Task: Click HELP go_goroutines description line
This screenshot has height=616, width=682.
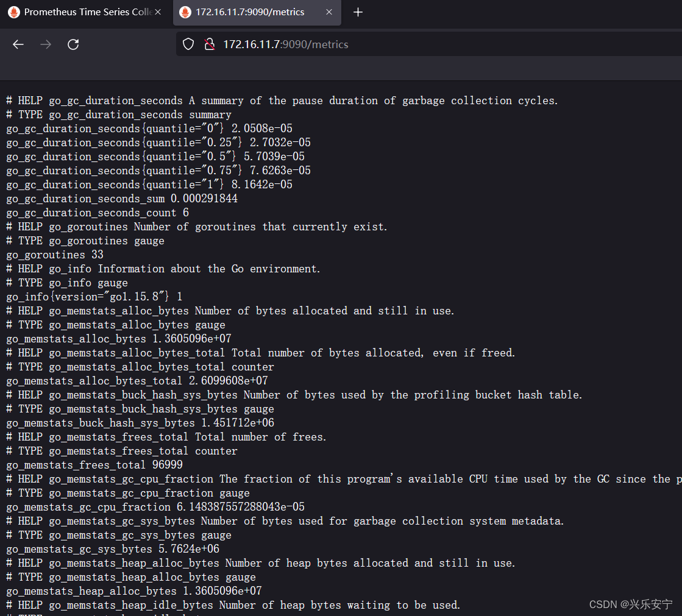Action: pos(197,227)
